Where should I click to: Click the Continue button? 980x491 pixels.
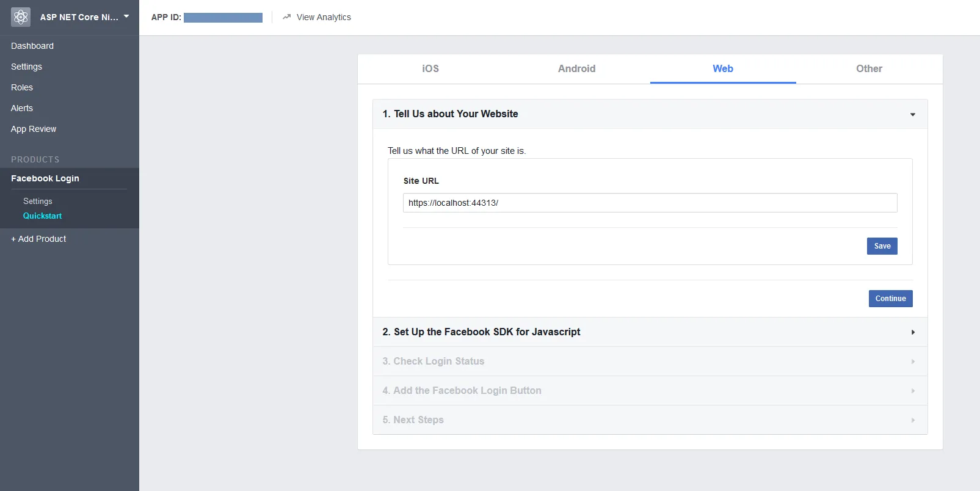pos(890,299)
